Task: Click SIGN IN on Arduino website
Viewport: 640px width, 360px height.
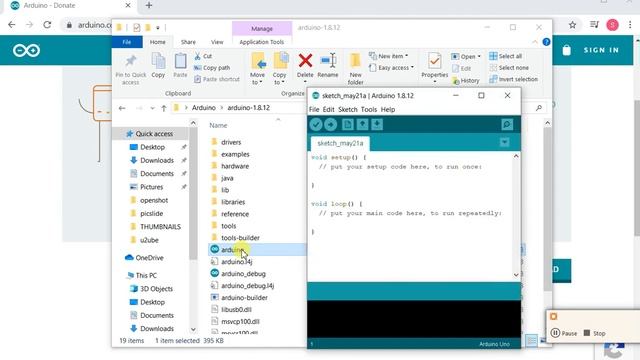Action: coord(601,50)
